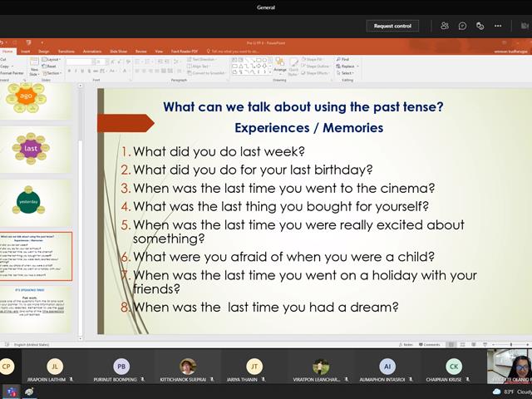Toggle the camera icon
The image size is (532, 399).
tap(525, 26)
